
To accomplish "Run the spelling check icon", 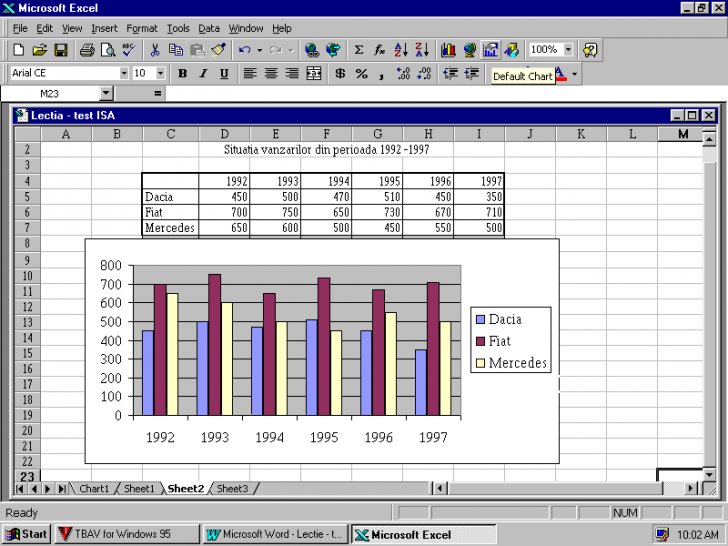I will coord(129,50).
